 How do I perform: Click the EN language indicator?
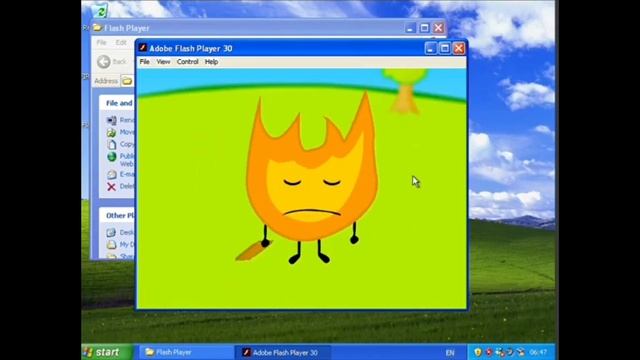[x=450, y=352]
